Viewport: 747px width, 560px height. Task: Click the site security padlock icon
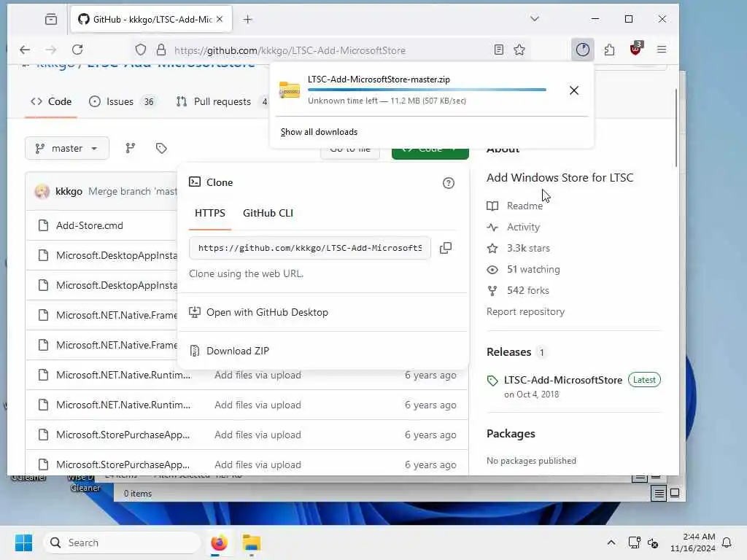(x=161, y=50)
